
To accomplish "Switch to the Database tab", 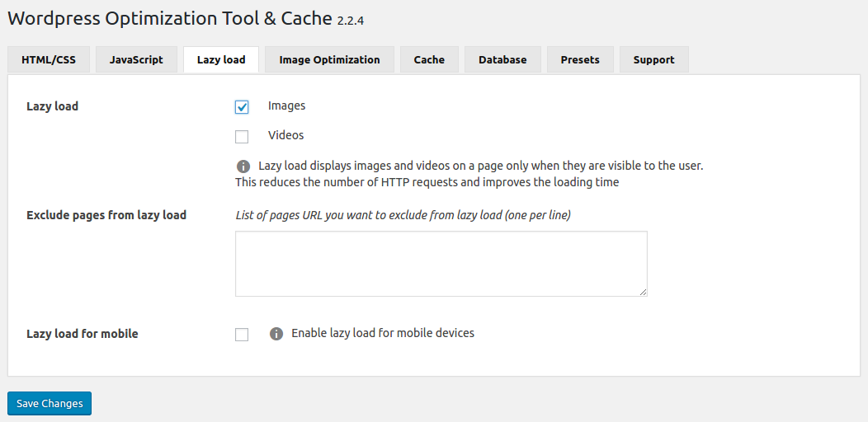I will point(502,59).
